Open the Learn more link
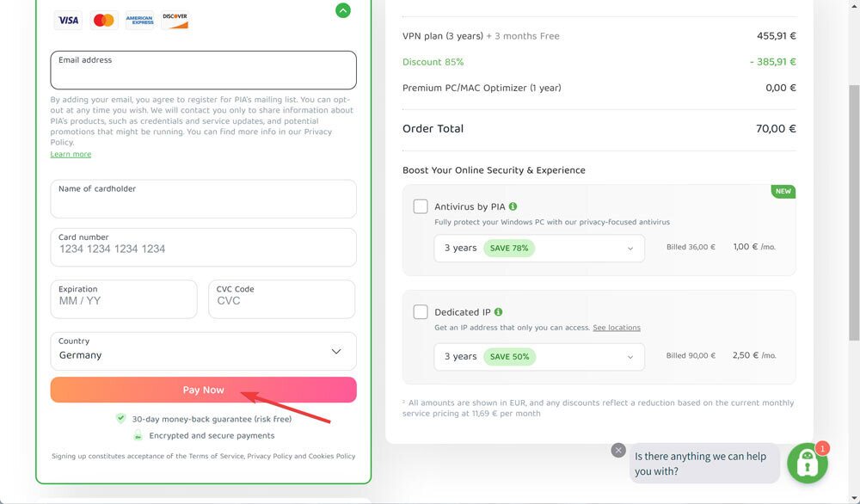This screenshot has width=860, height=504. 71,155
